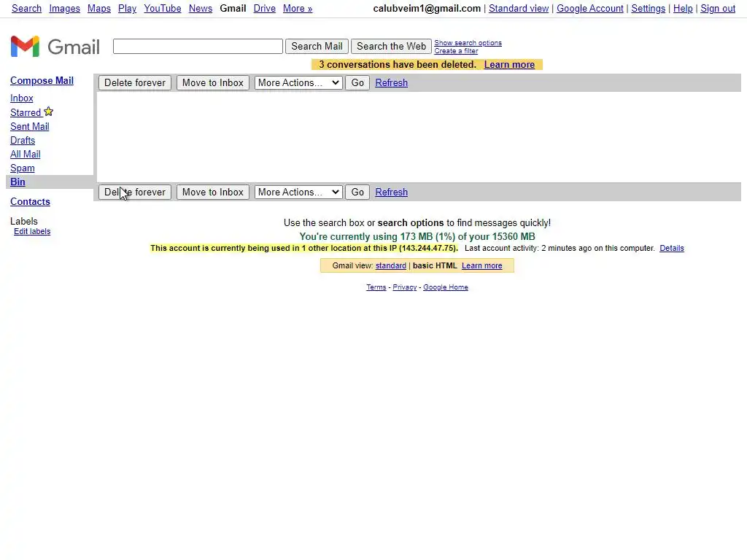Open Play in the top Google bar
Screen dimensions: 747x560
(x=127, y=9)
